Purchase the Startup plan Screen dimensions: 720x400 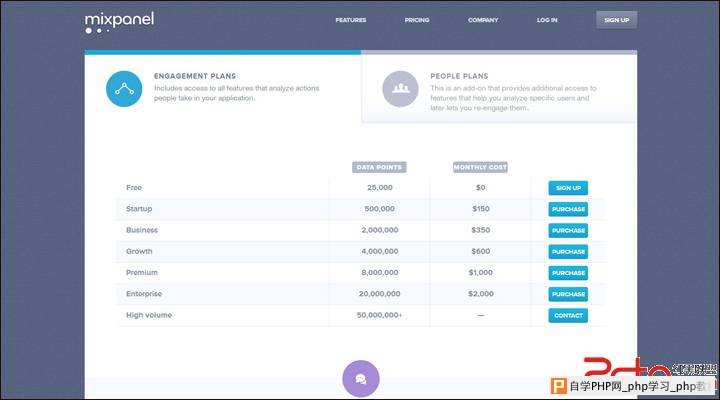pyautogui.click(x=568, y=209)
